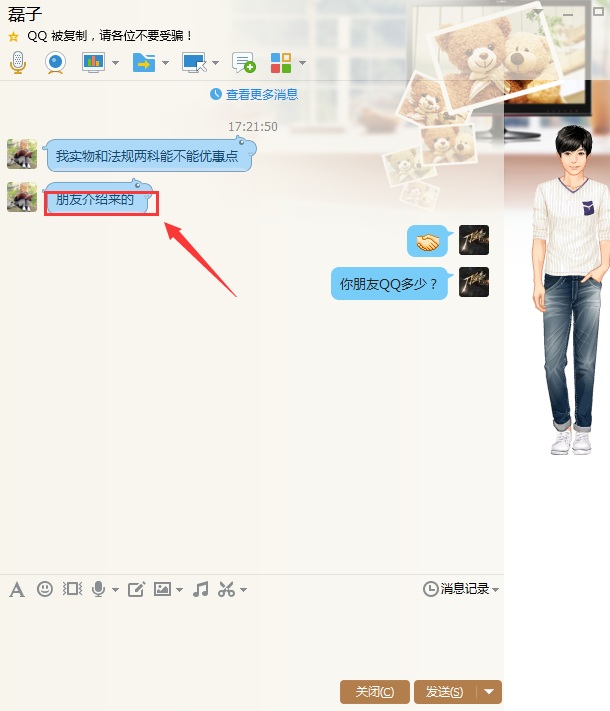
Task: Click the handshake emoji message bubble
Action: click(428, 241)
